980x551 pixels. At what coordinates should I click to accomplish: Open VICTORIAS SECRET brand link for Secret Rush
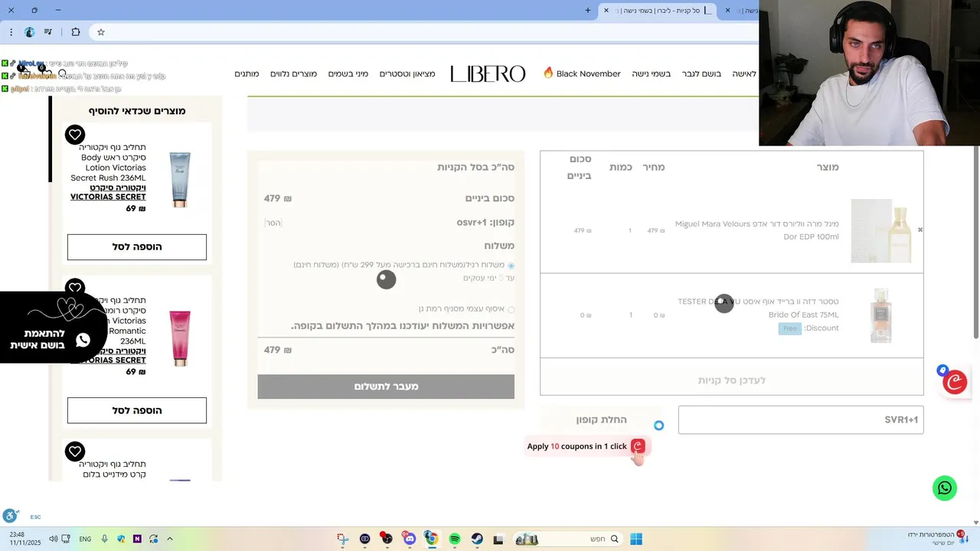(108, 192)
